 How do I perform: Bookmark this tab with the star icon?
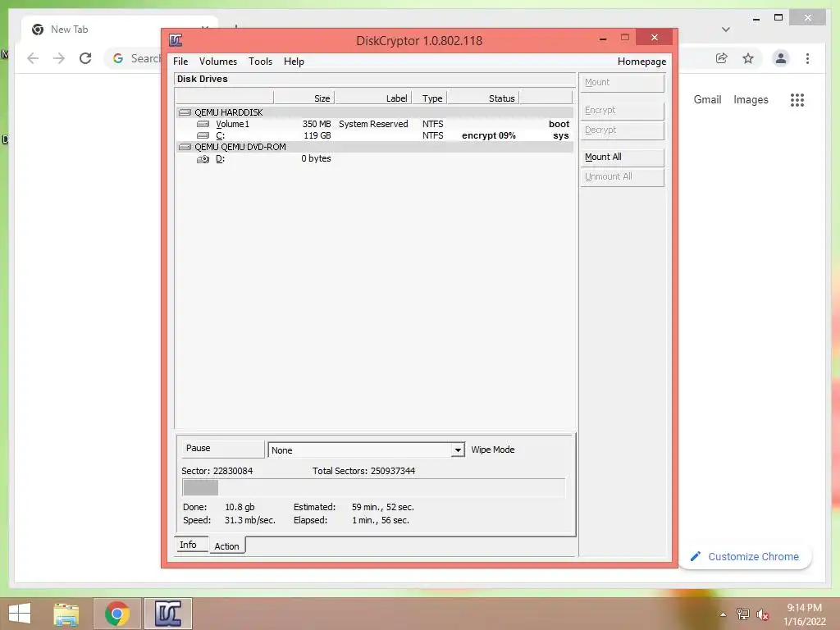coord(748,58)
